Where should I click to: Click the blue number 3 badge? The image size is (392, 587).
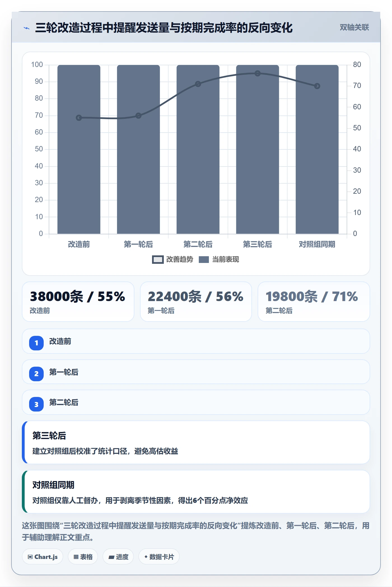tap(36, 404)
